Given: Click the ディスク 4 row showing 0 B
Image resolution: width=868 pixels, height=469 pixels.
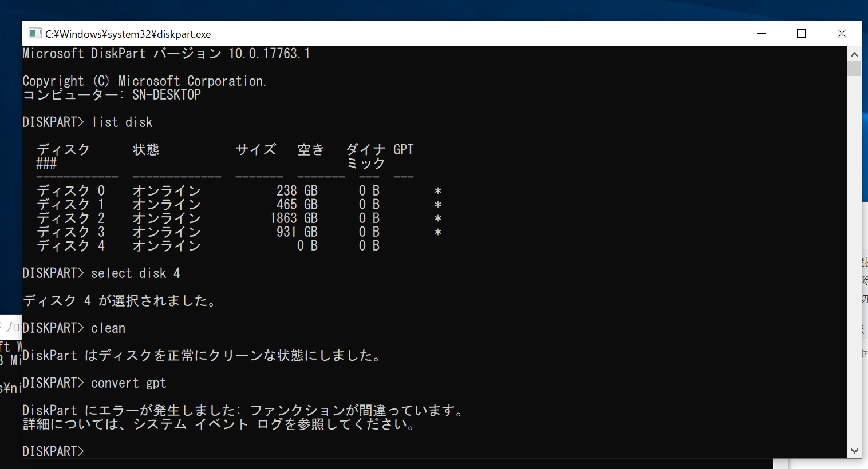Looking at the screenshot, I should pos(172,245).
